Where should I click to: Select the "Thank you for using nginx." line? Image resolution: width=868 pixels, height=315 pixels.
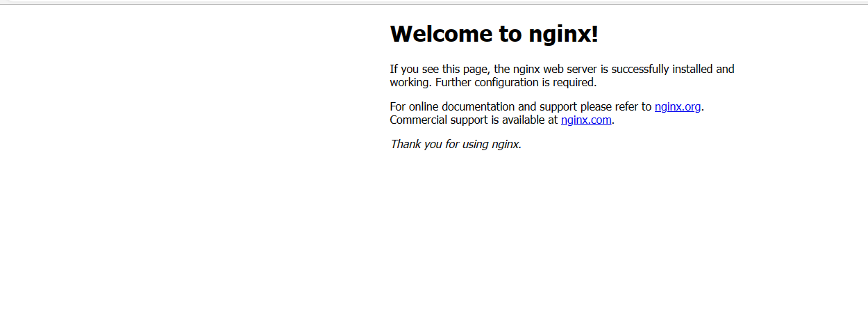click(456, 145)
